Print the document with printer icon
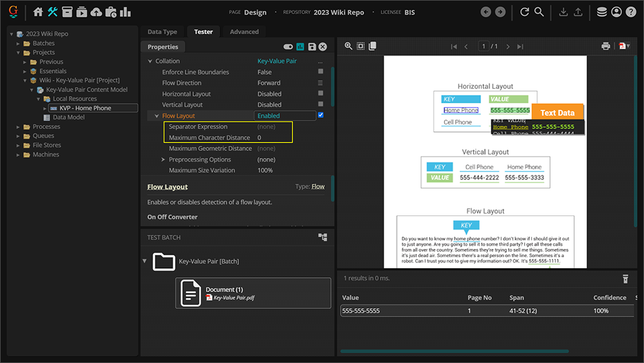The width and height of the screenshot is (644, 363). point(605,46)
